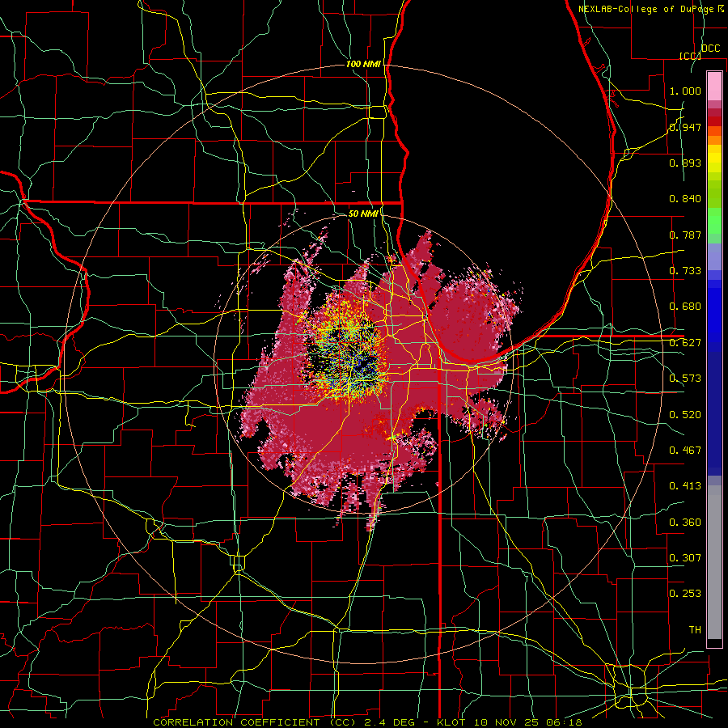728x728 pixels.
Task: Select the 0.307 legend value
Action: [685, 558]
